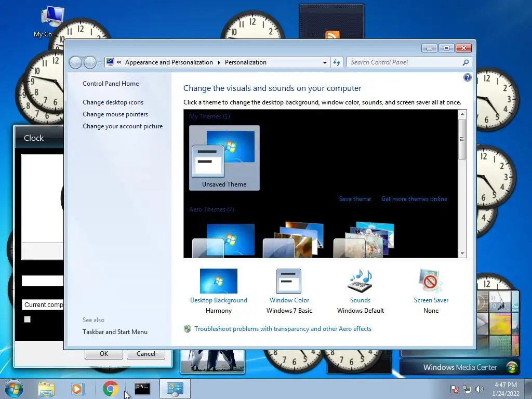Click Get more themes online link

(414, 199)
